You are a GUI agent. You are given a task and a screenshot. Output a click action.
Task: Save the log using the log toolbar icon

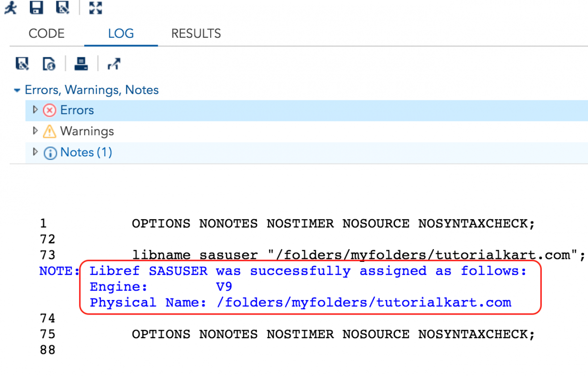[x=22, y=64]
